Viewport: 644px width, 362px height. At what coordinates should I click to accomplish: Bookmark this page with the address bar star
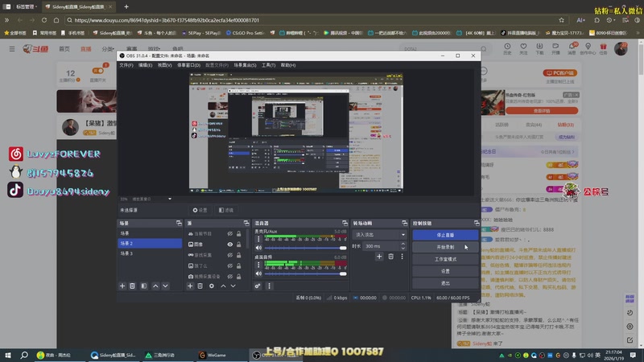(561, 19)
